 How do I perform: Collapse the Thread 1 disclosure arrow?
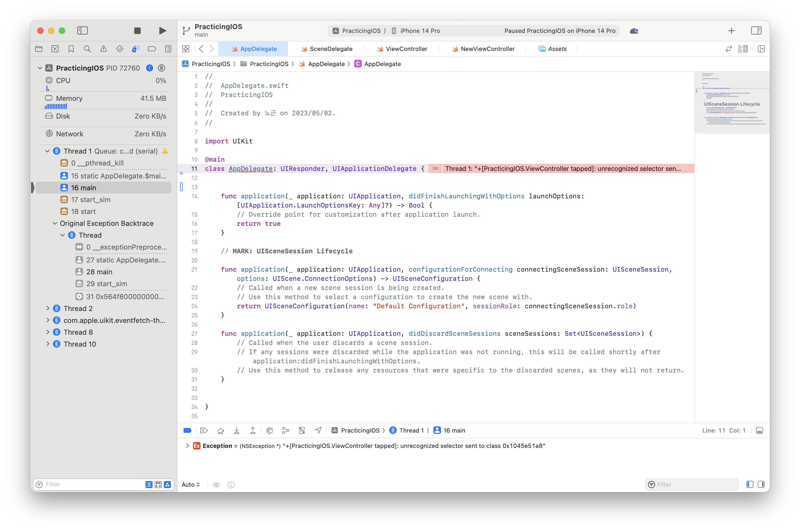pyautogui.click(x=47, y=151)
